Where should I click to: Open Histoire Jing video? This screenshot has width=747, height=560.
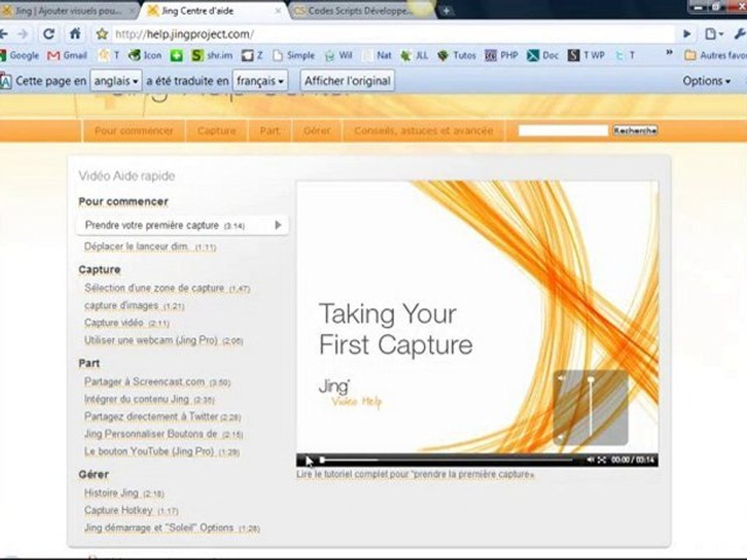[x=124, y=493]
